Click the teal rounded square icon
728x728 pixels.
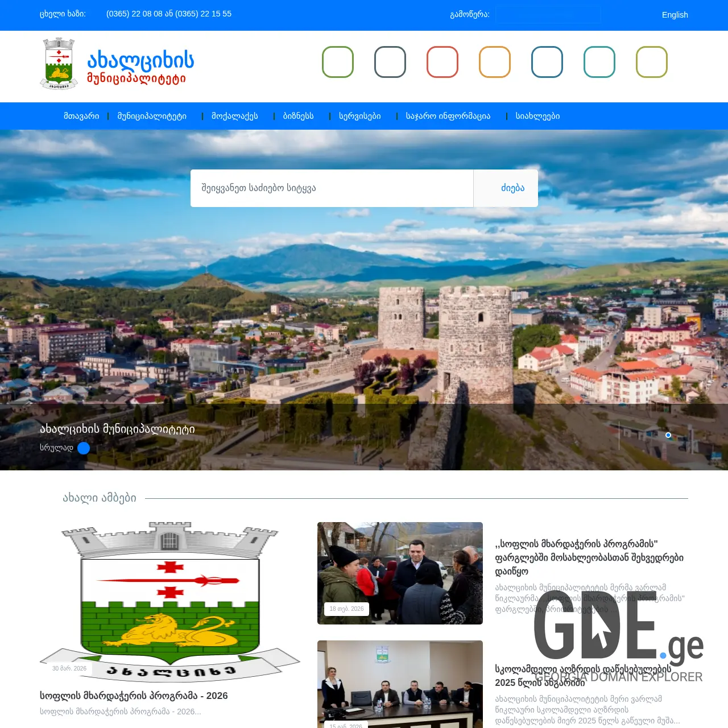[x=599, y=62]
